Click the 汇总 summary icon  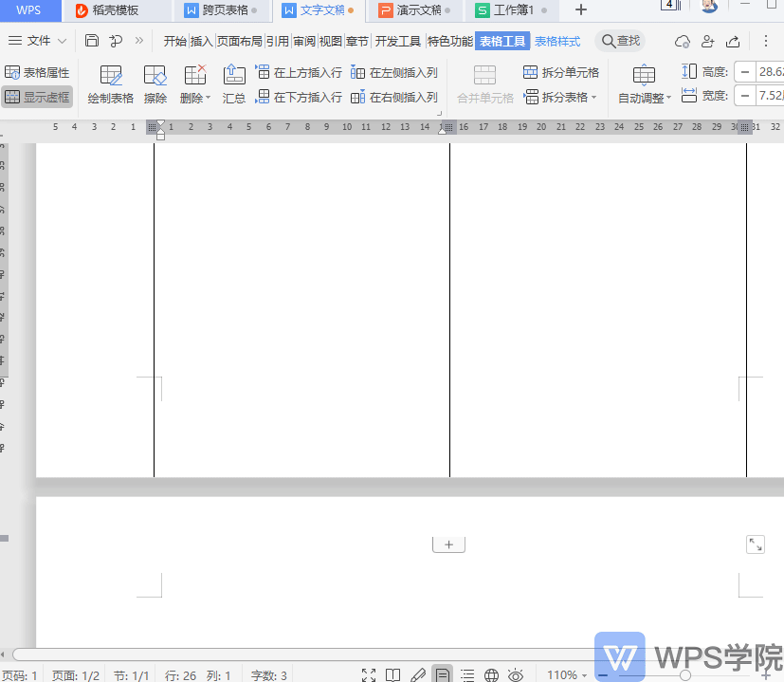(234, 84)
